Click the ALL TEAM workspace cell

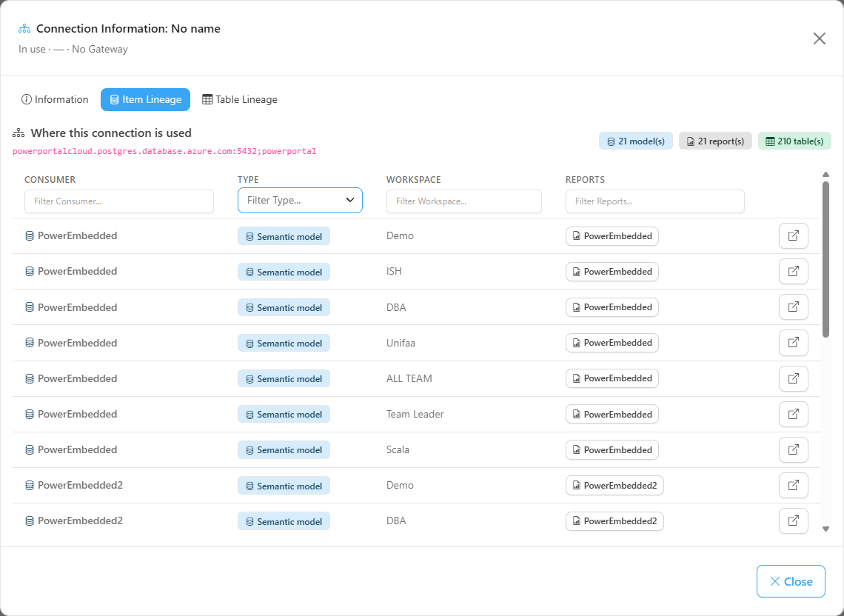coord(409,378)
